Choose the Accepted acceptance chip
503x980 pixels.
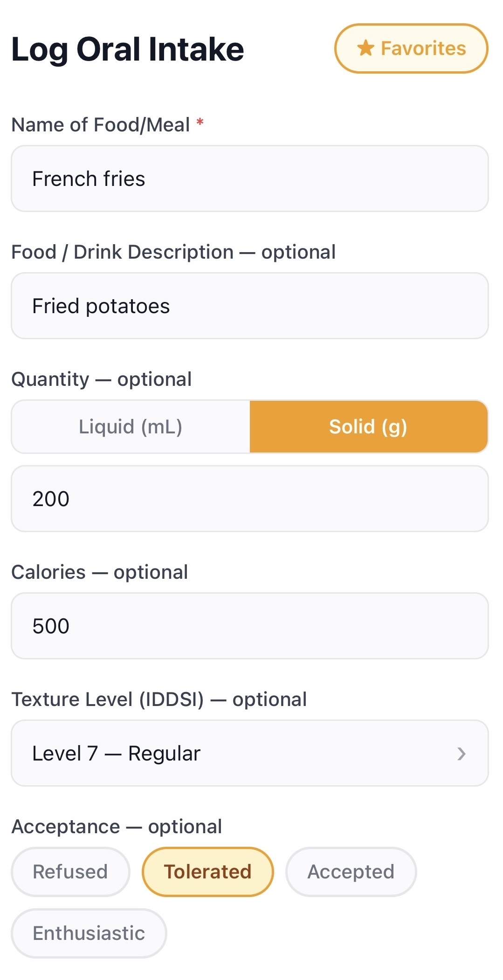[x=351, y=871]
